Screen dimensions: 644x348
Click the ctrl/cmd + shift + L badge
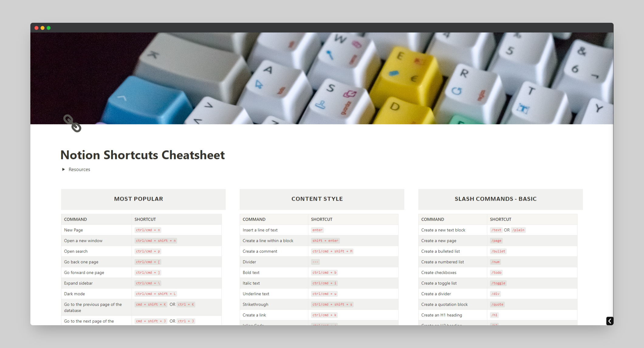[156, 294]
